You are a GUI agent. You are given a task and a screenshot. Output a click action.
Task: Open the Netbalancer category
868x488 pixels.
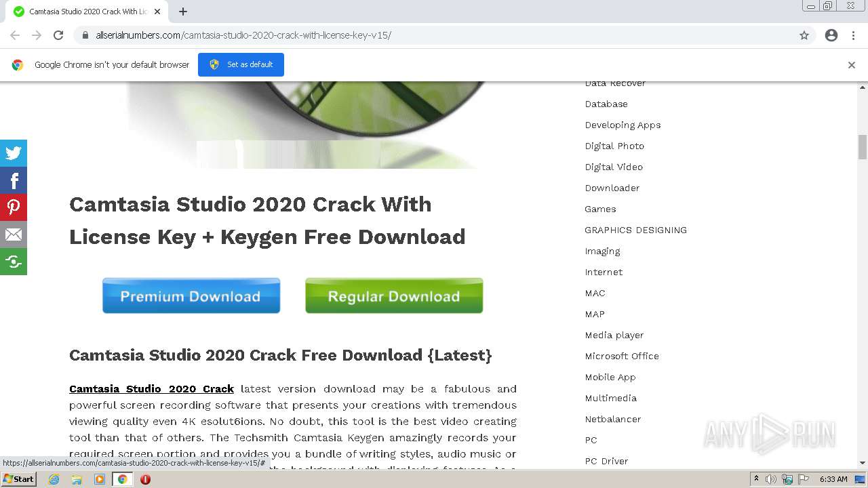(613, 419)
